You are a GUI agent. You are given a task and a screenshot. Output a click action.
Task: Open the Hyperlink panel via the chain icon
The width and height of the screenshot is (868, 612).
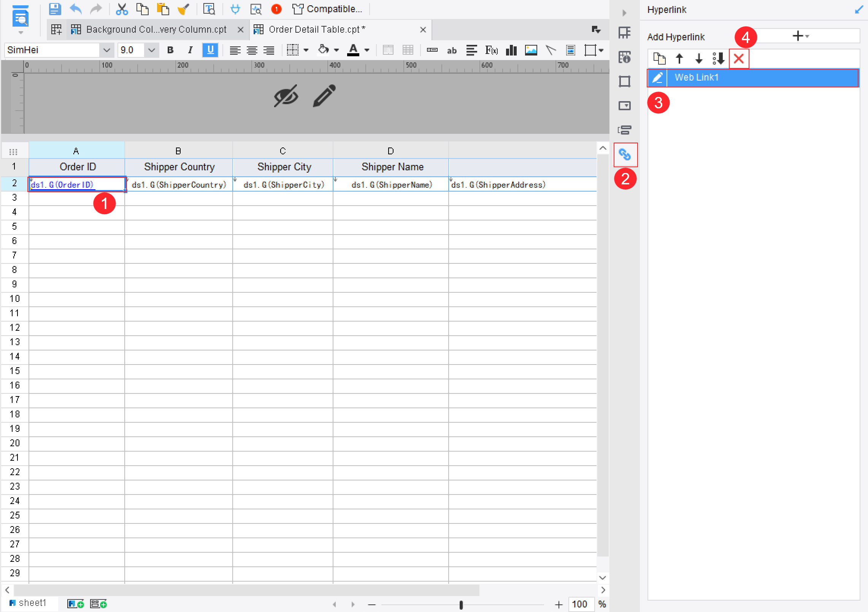[x=625, y=155]
